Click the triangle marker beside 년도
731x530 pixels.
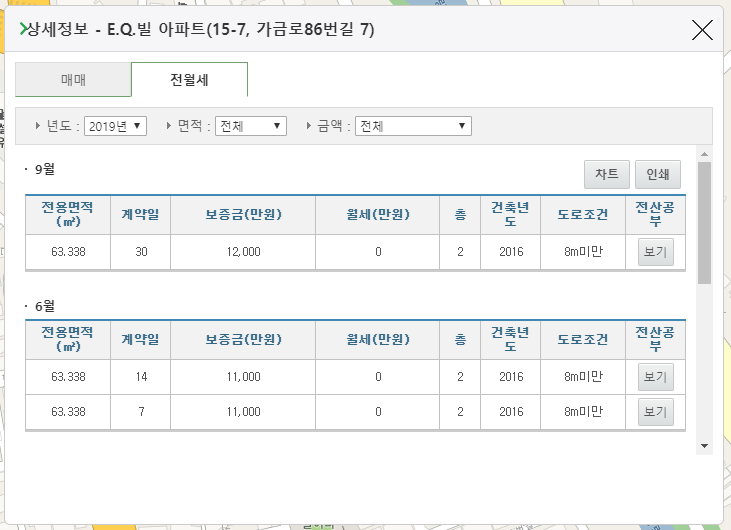[x=38, y=125]
